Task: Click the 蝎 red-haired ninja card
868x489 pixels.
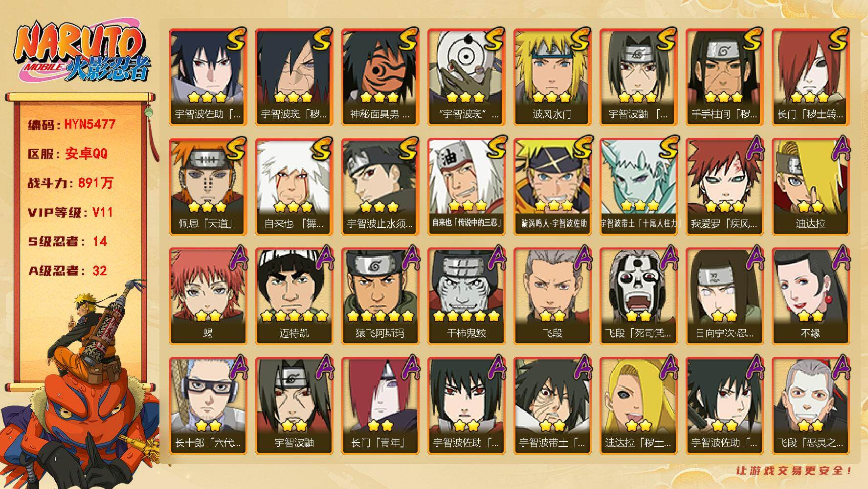Action: (x=208, y=296)
